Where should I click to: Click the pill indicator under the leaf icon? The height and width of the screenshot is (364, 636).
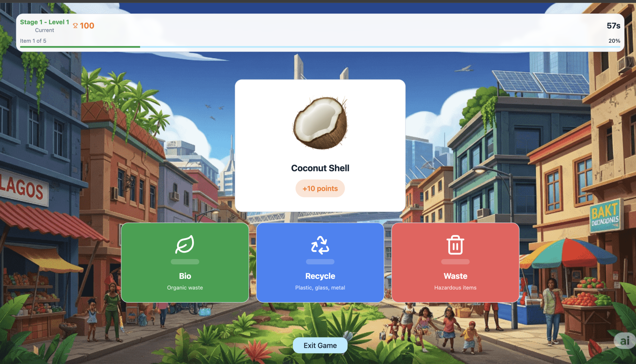(x=185, y=262)
